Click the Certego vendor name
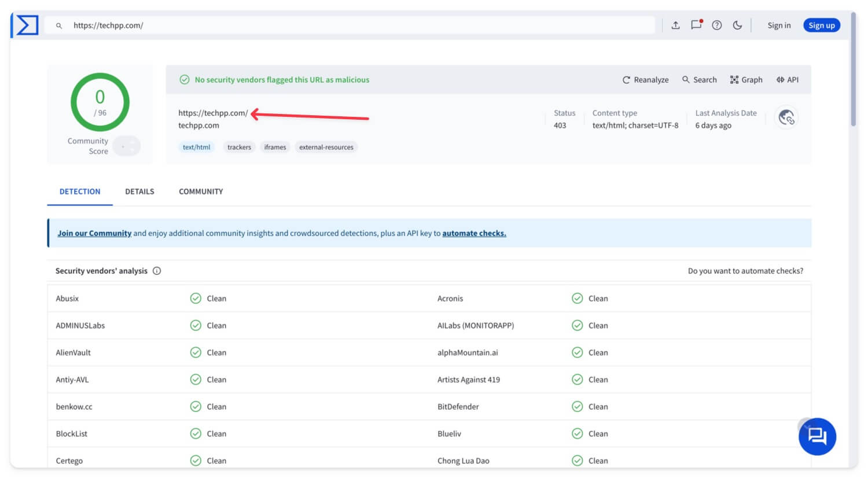 coord(69,461)
